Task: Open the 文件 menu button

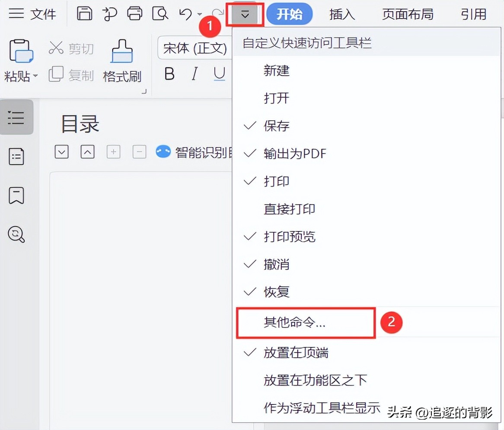Action: tap(32, 14)
